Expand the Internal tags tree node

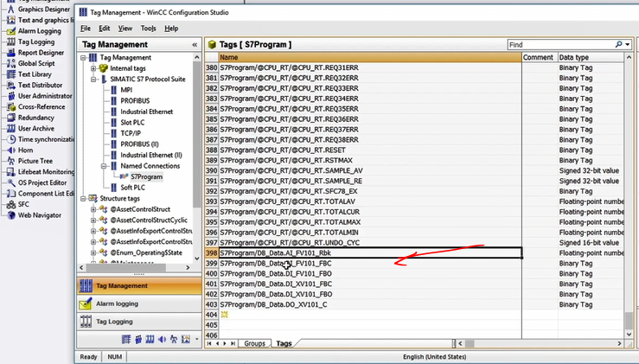(93, 68)
